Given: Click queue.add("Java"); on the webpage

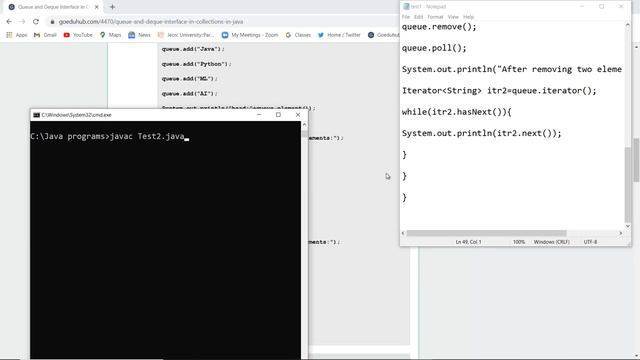Looking at the screenshot, I should (x=193, y=49).
